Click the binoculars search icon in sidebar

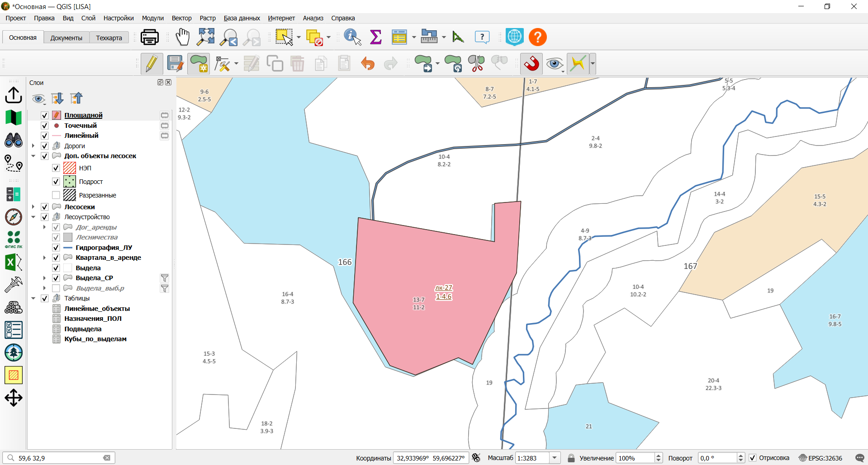pyautogui.click(x=14, y=140)
